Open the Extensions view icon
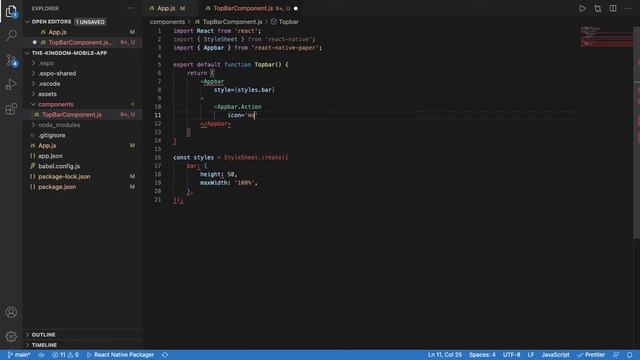The height and width of the screenshot is (360, 640). coord(11,109)
